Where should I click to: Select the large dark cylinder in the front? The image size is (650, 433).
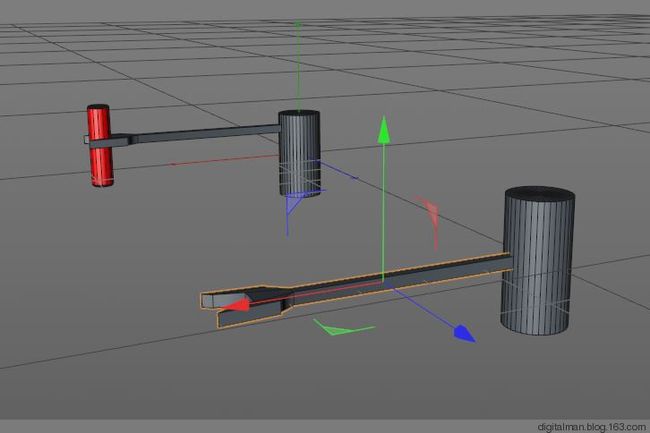(538, 260)
